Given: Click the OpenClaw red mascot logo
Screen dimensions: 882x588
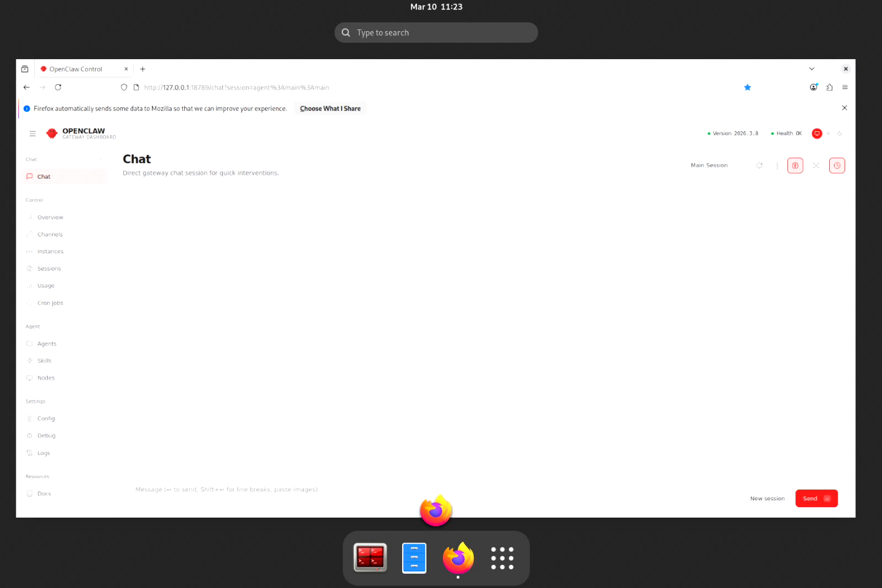Looking at the screenshot, I should (x=52, y=134).
